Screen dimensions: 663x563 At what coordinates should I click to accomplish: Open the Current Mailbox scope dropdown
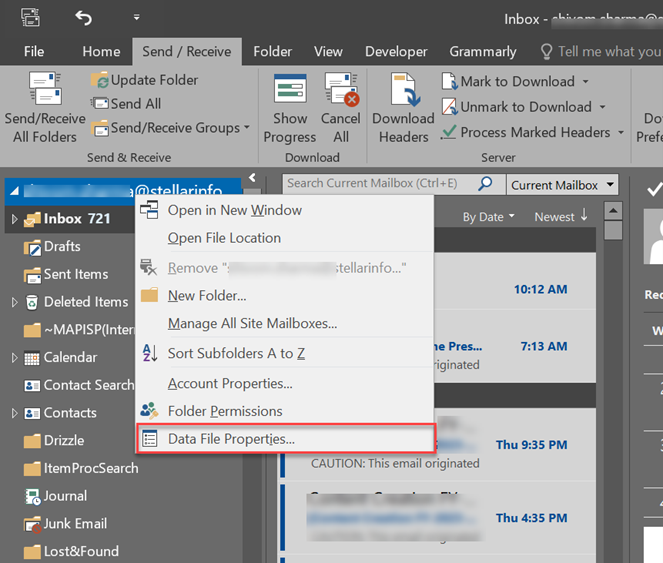[x=610, y=184]
